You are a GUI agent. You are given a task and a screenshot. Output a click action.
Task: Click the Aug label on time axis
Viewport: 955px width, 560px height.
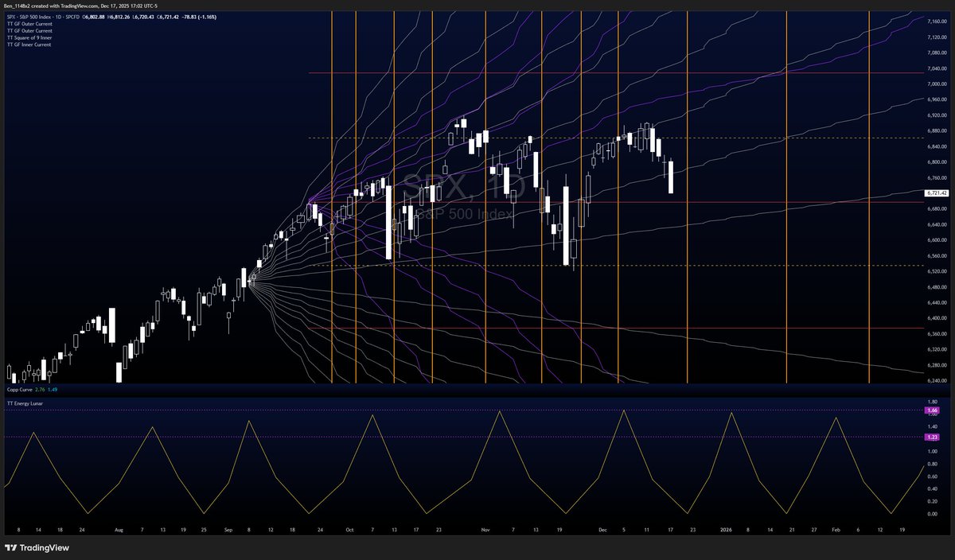[120, 528]
